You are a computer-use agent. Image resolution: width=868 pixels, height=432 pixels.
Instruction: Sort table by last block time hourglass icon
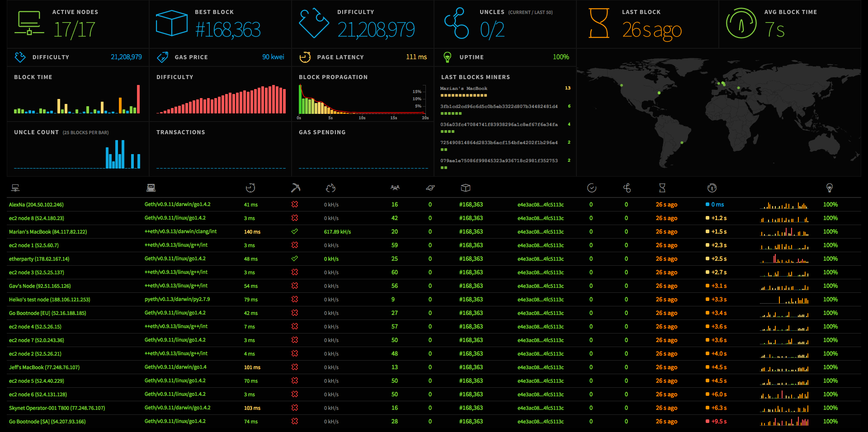click(x=662, y=188)
